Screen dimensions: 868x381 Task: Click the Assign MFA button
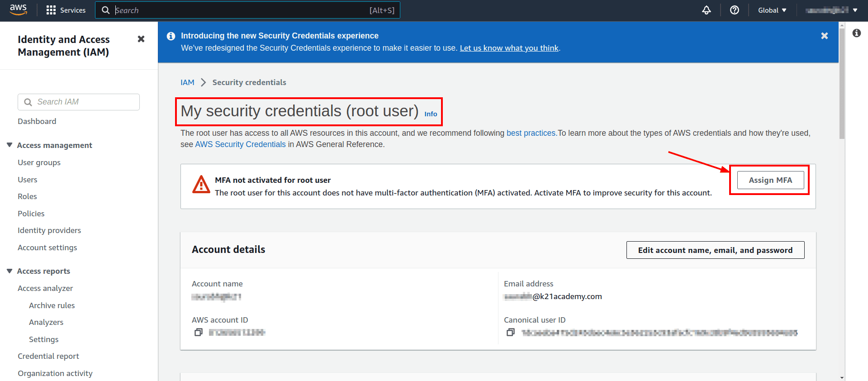click(770, 180)
